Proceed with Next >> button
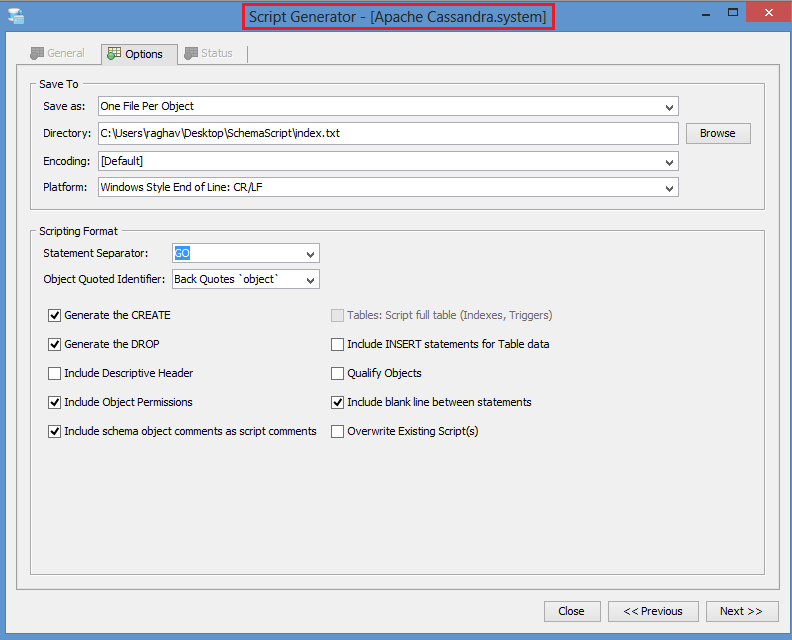This screenshot has width=792, height=640. point(741,611)
